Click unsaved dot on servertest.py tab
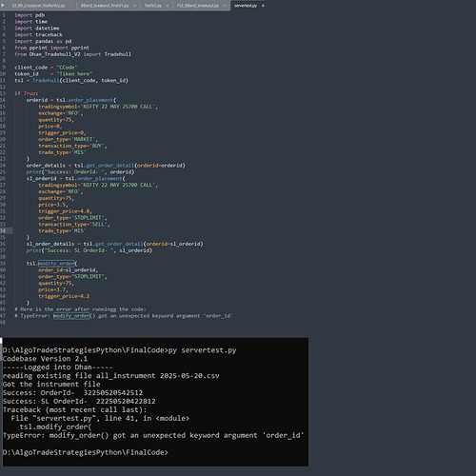The image size is (476, 476). click(x=263, y=6)
